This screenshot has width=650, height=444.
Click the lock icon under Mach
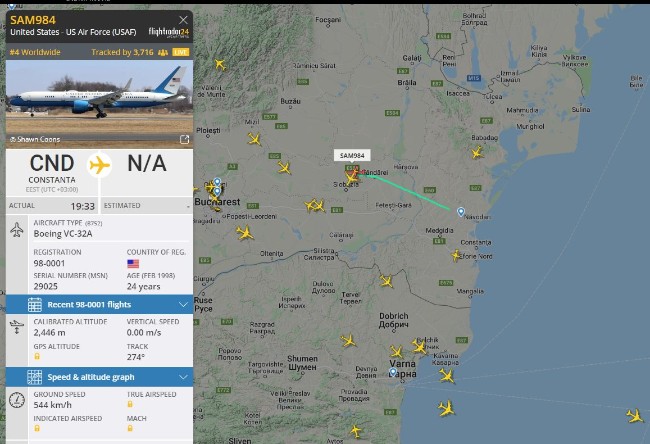tap(130, 428)
